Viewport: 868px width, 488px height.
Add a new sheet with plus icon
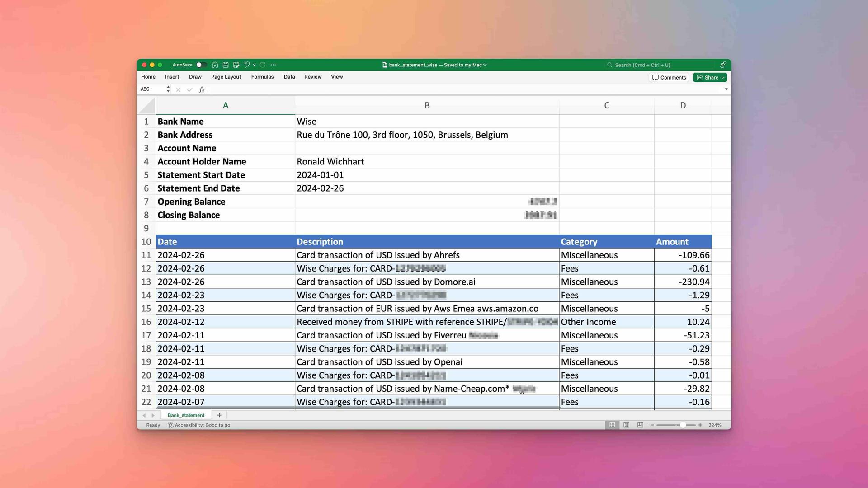tap(219, 415)
